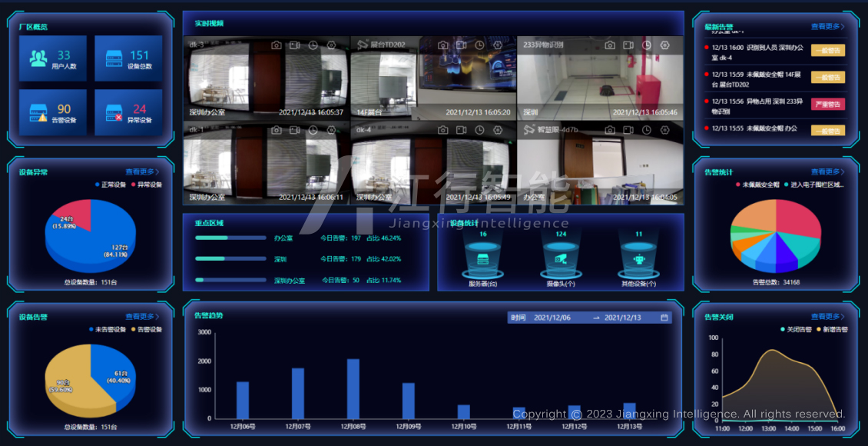The height and width of the screenshot is (446, 868).
Task: Open the 233异物识别 video thumbnail
Action: (601, 78)
